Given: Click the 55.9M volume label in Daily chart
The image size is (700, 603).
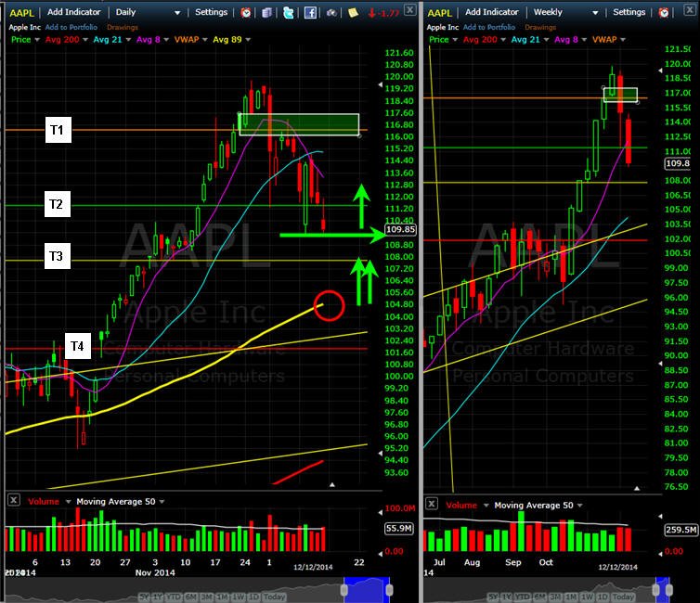Looking at the screenshot, I should [399, 529].
